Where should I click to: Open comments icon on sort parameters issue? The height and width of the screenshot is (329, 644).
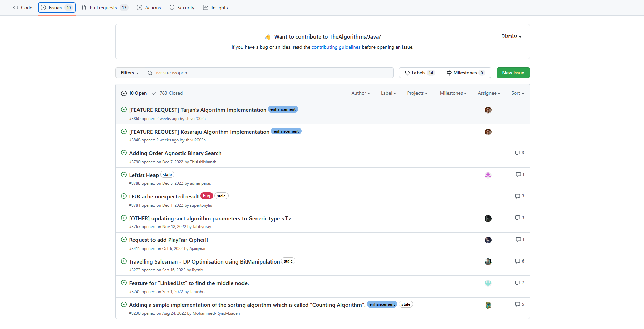click(x=519, y=218)
